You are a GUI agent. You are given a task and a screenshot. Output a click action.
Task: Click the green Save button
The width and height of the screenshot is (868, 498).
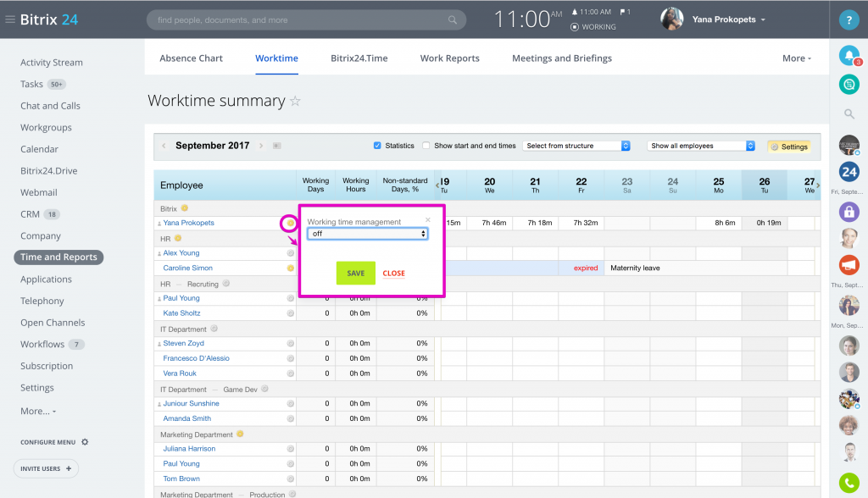356,274
